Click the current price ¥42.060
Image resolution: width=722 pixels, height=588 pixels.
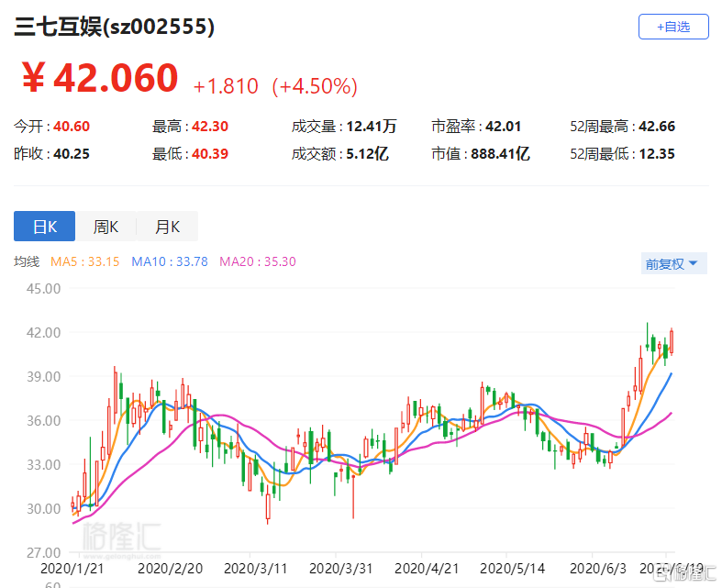99,78
